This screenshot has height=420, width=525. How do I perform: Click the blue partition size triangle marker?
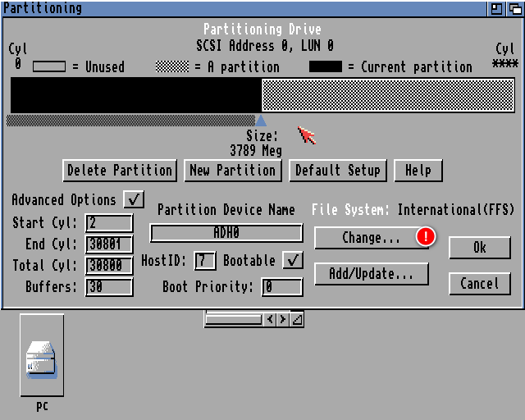click(x=261, y=121)
